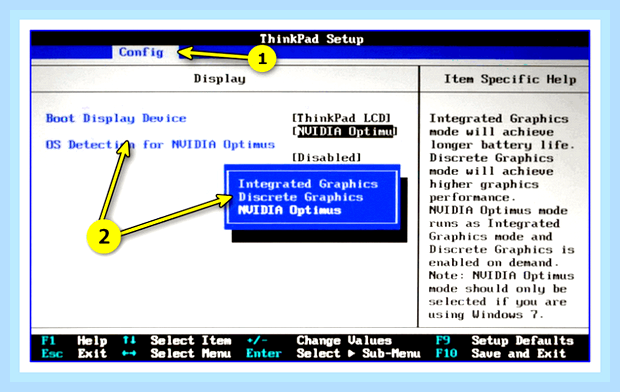Click the help text line 'enabled on demand.'
The height and width of the screenshot is (392, 620).
(x=494, y=263)
